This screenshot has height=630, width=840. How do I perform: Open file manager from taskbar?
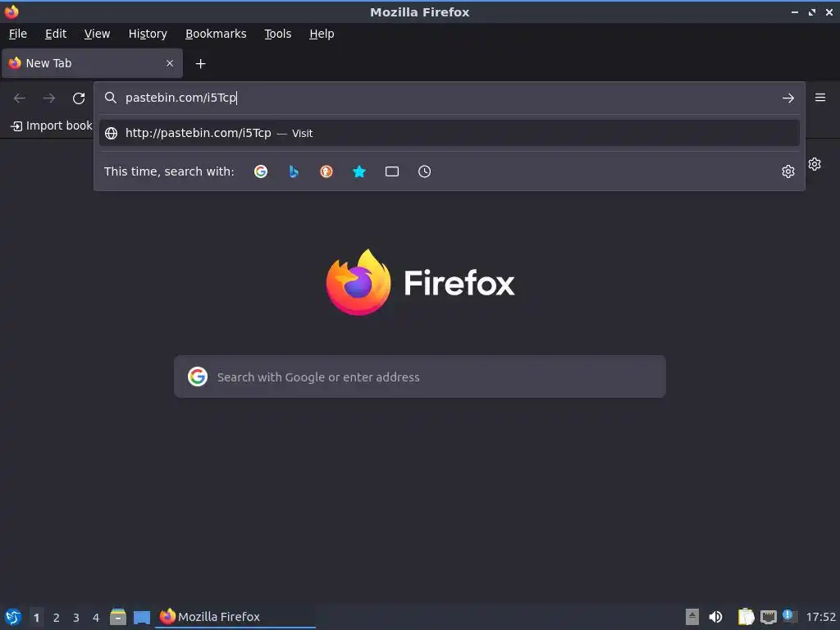pyautogui.click(x=118, y=617)
